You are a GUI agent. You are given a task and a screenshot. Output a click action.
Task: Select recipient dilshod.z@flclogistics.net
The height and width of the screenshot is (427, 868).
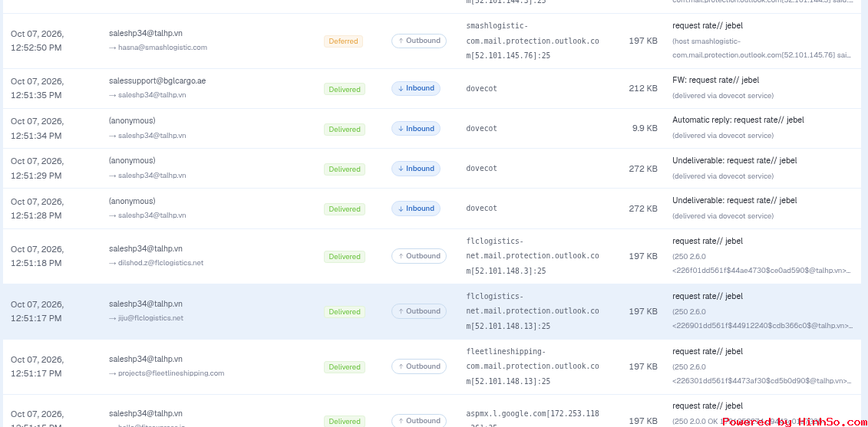pos(160,263)
